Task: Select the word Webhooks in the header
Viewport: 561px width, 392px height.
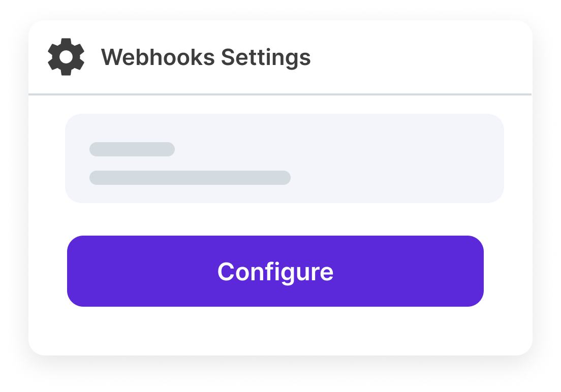Action: (x=158, y=57)
